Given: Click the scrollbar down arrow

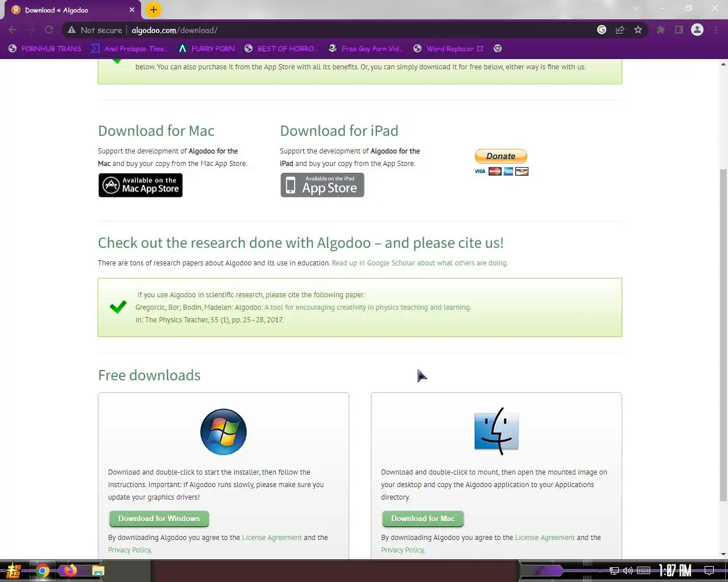Looking at the screenshot, I should click(723, 554).
